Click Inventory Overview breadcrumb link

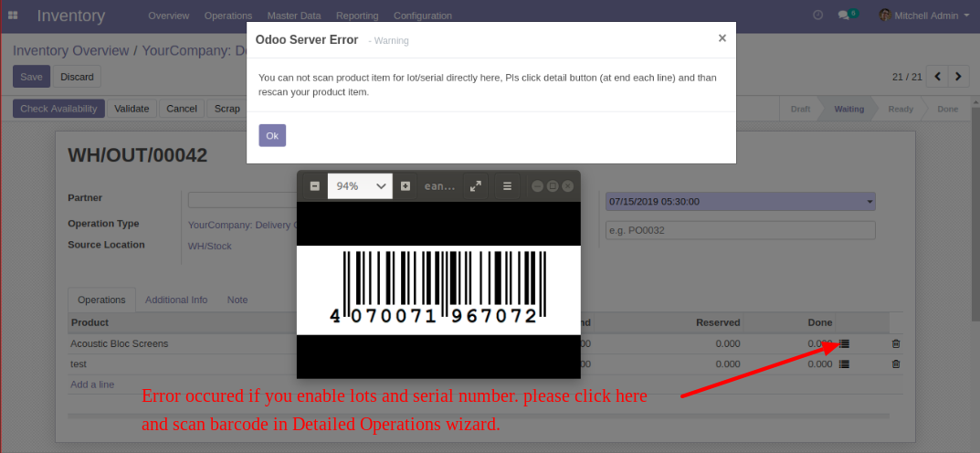click(70, 50)
